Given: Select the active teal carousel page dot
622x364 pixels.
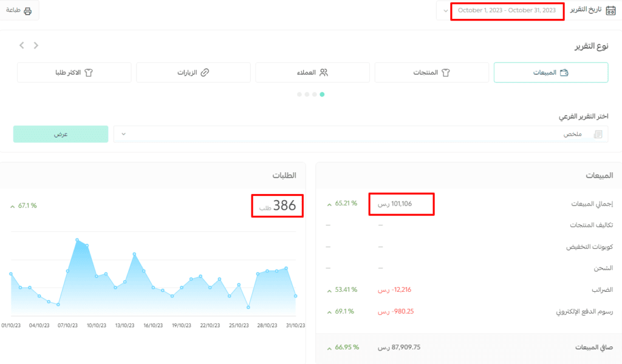Looking at the screenshot, I should (322, 94).
